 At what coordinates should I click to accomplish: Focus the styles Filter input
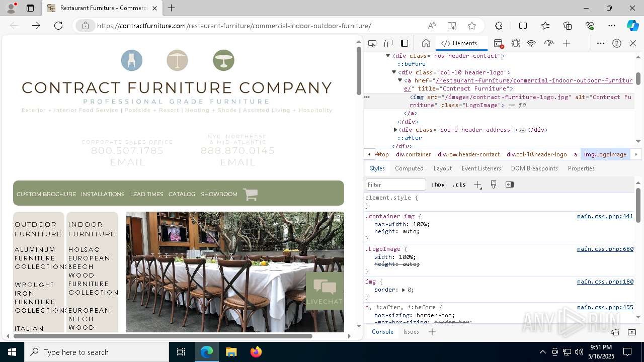tap(395, 185)
